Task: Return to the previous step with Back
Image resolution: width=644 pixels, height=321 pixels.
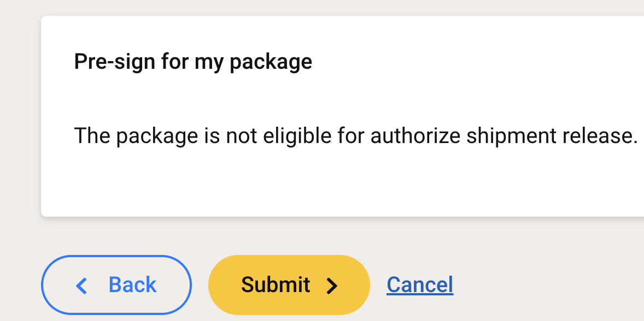Action: [116, 285]
